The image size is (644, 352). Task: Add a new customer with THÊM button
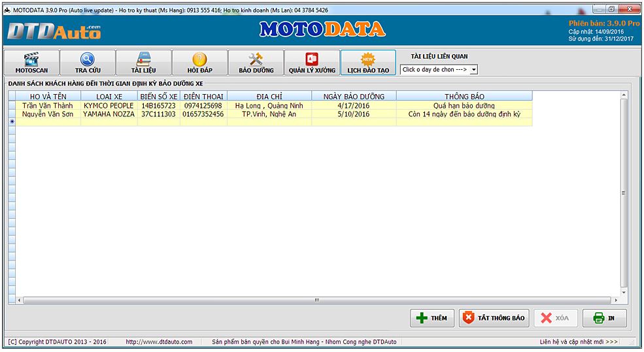point(432,318)
